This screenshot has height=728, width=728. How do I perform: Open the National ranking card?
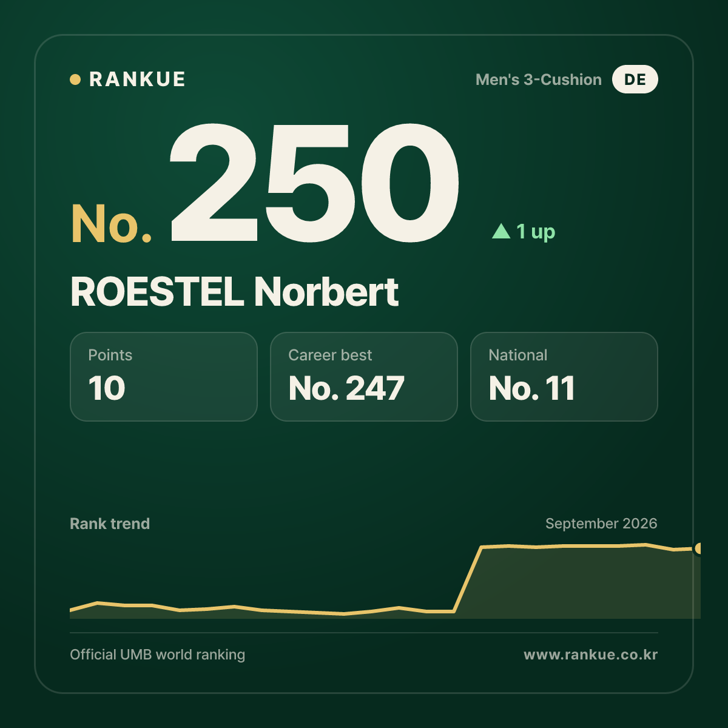564,377
